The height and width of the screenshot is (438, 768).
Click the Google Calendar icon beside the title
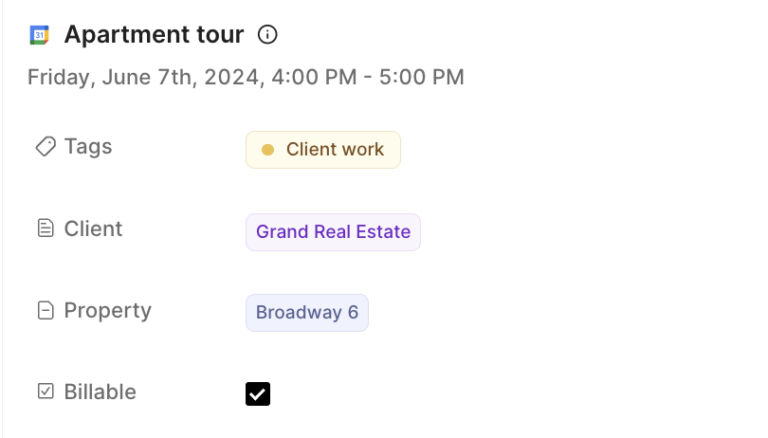click(x=39, y=35)
